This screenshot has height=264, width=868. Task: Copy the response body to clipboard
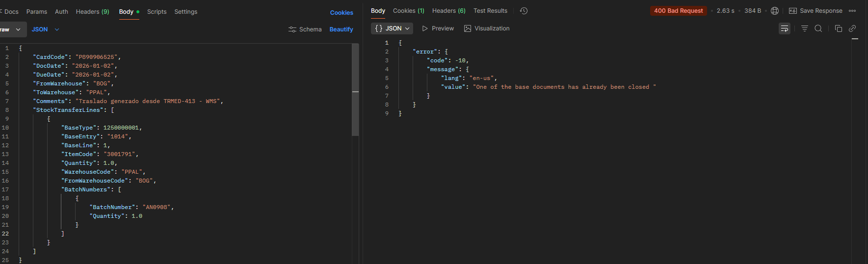click(x=838, y=28)
